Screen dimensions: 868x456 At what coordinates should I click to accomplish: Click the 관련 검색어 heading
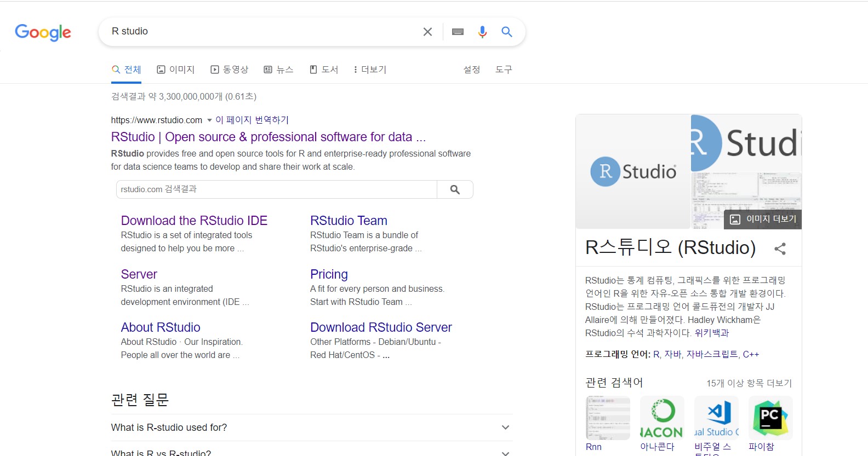coord(614,382)
